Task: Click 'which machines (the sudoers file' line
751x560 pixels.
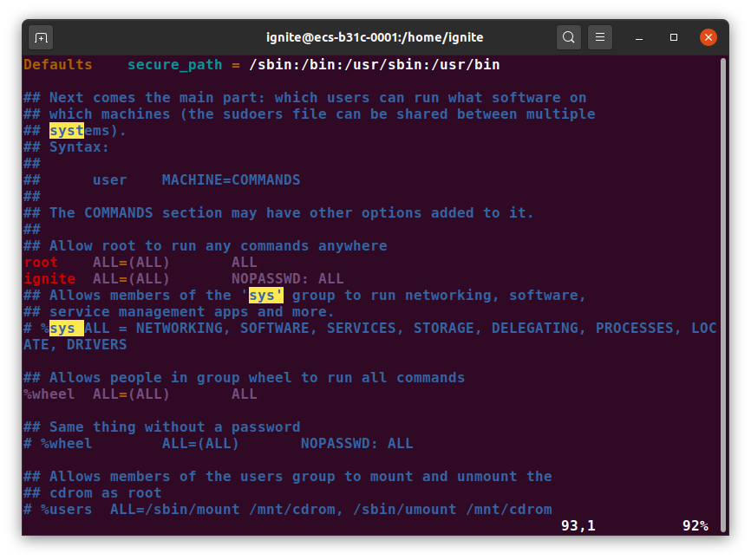Action: pos(310,114)
